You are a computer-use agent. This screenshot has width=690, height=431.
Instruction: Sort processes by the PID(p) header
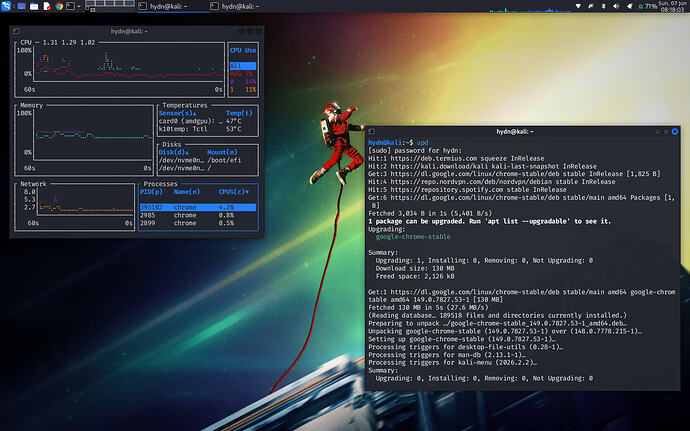click(151, 192)
